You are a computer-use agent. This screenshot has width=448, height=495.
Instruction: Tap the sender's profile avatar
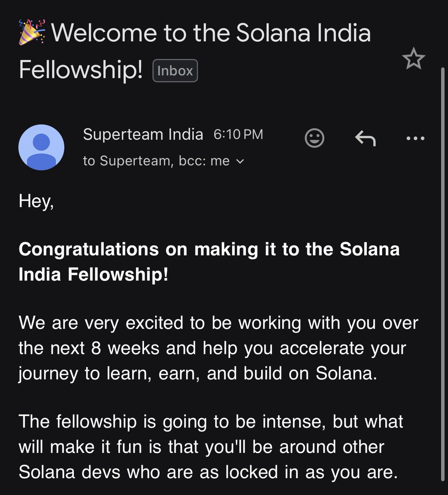(41, 147)
